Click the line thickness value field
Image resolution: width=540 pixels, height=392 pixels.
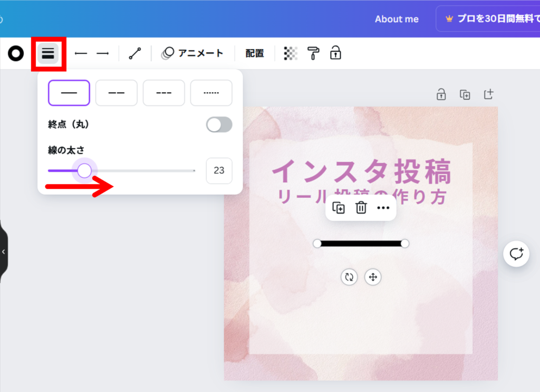point(219,171)
